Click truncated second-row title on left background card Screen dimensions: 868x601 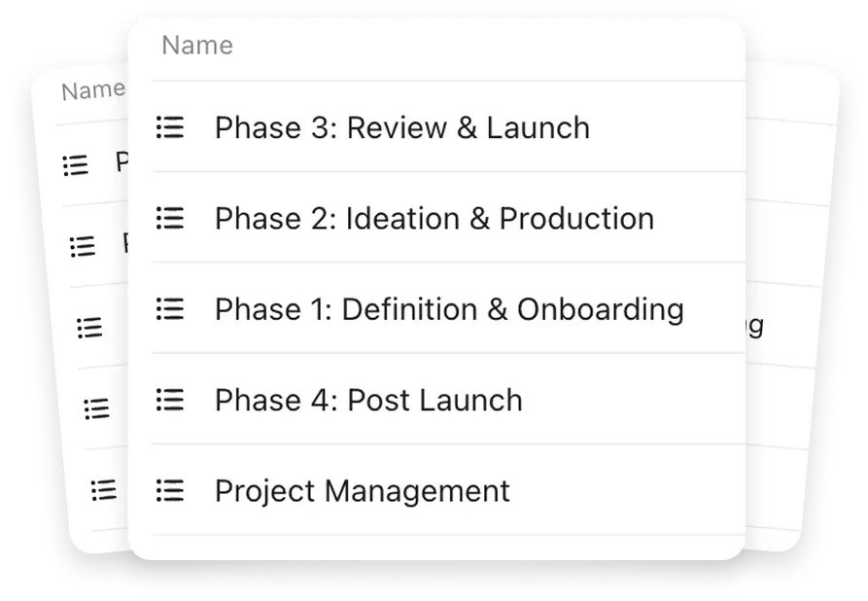click(125, 243)
